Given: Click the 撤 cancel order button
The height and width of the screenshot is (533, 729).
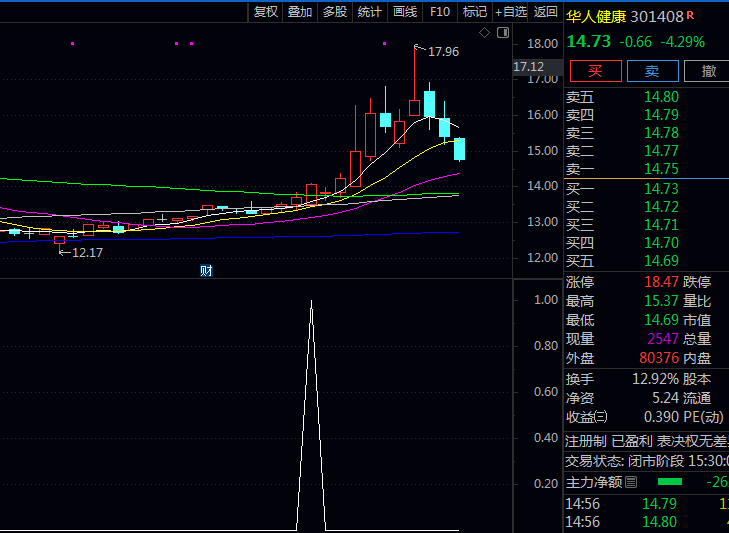Looking at the screenshot, I should point(709,71).
